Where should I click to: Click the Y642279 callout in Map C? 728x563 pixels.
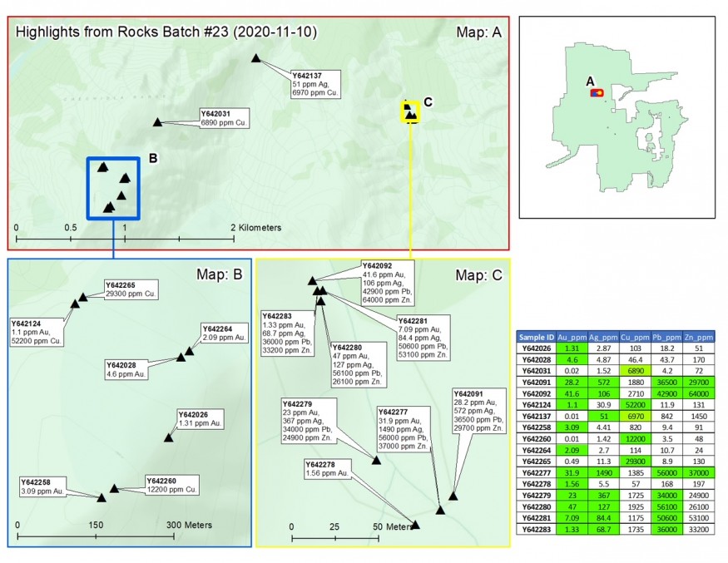point(310,421)
